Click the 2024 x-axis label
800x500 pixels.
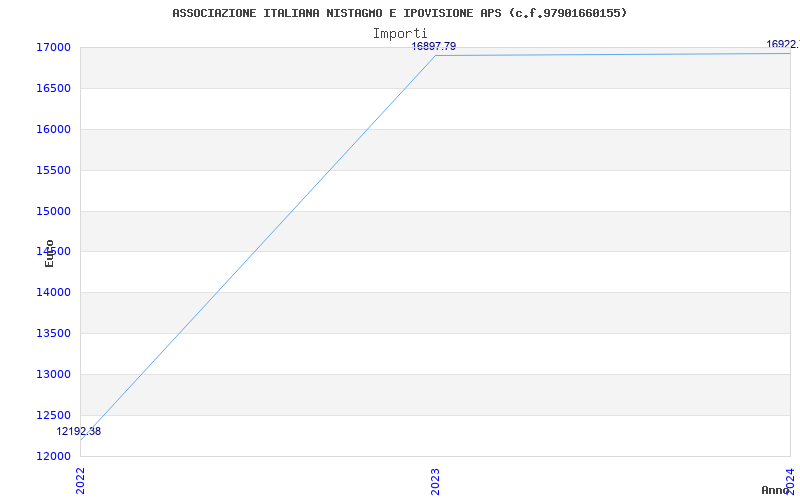click(790, 481)
